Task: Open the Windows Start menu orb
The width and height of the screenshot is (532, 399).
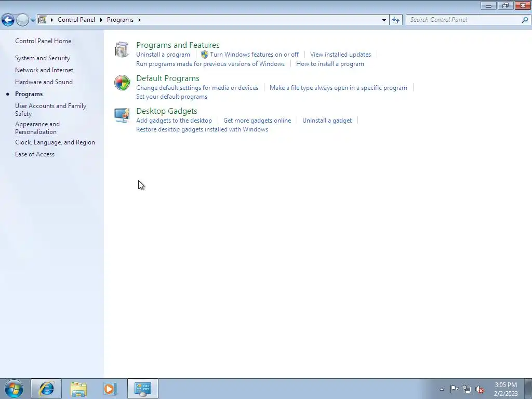Action: click(x=14, y=389)
